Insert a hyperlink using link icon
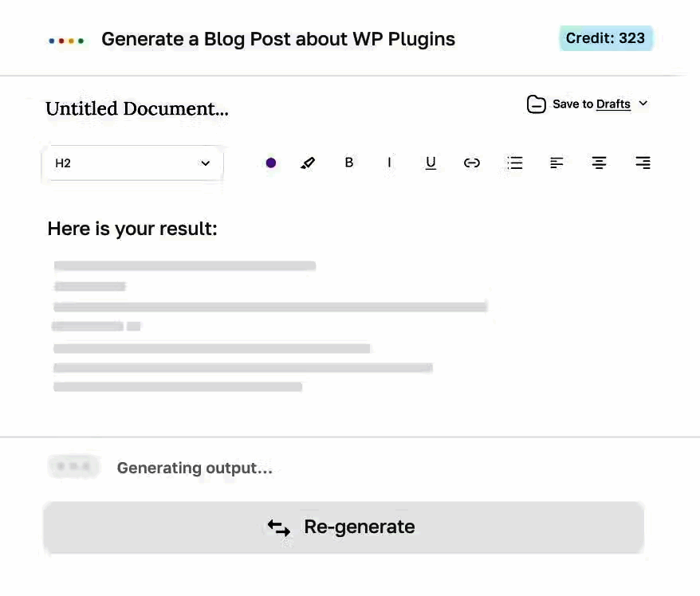 pyautogui.click(x=472, y=163)
